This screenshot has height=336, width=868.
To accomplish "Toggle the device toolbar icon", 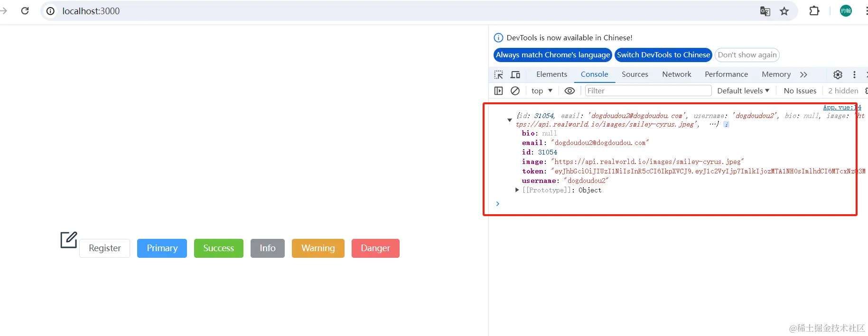I will pos(515,75).
